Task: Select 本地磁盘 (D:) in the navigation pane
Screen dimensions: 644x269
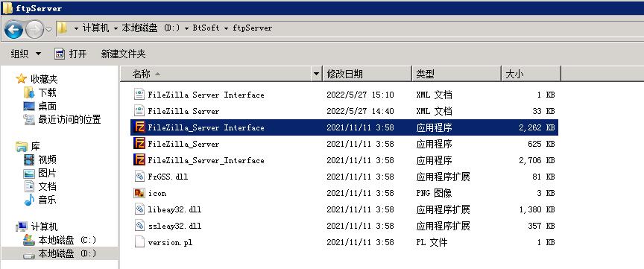Action: 67,253
